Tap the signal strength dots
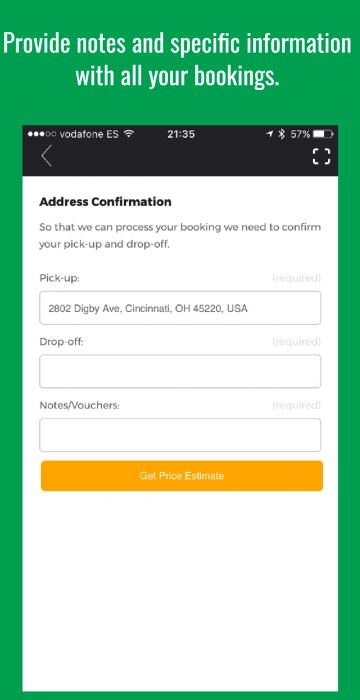The width and height of the screenshot is (360, 700). coord(42,134)
